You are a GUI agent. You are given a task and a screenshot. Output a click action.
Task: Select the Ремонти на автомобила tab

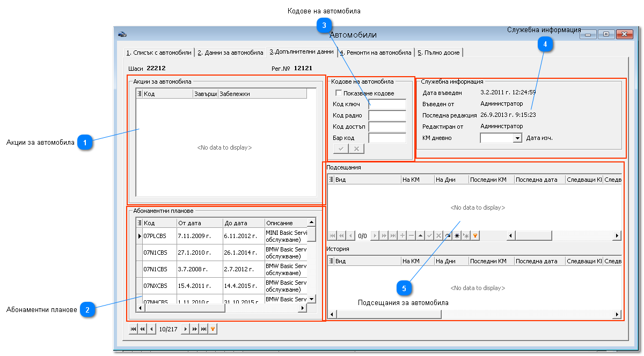point(376,53)
